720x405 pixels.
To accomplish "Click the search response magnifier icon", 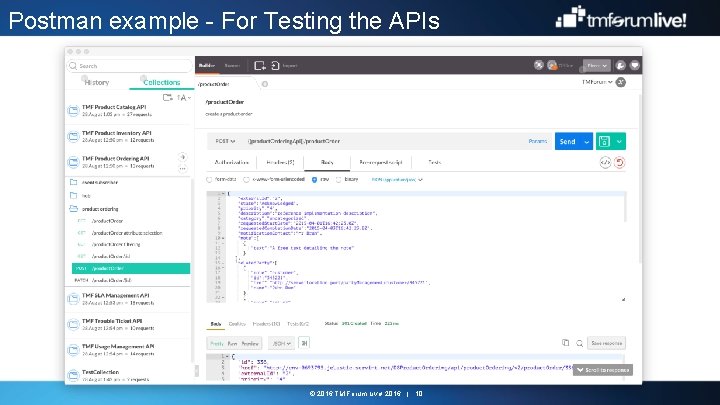I will click(579, 343).
